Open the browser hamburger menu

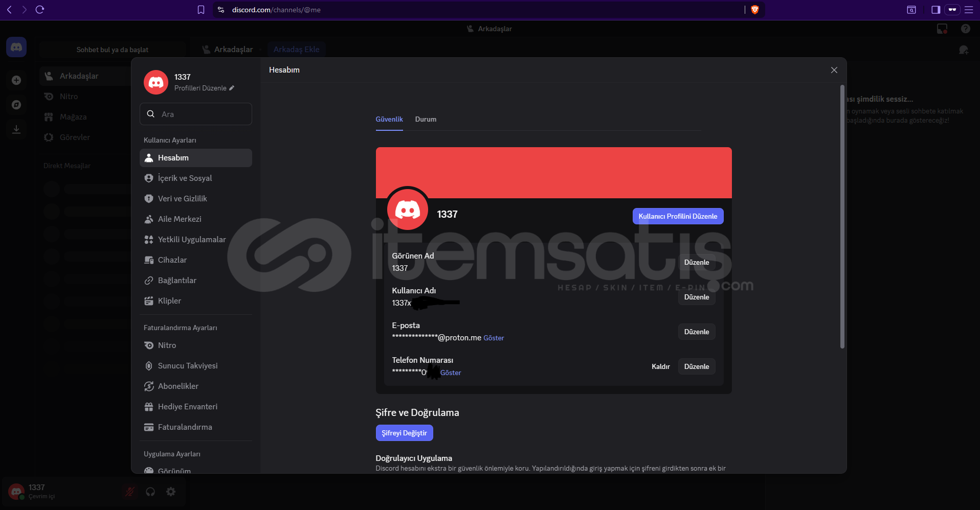(968, 10)
